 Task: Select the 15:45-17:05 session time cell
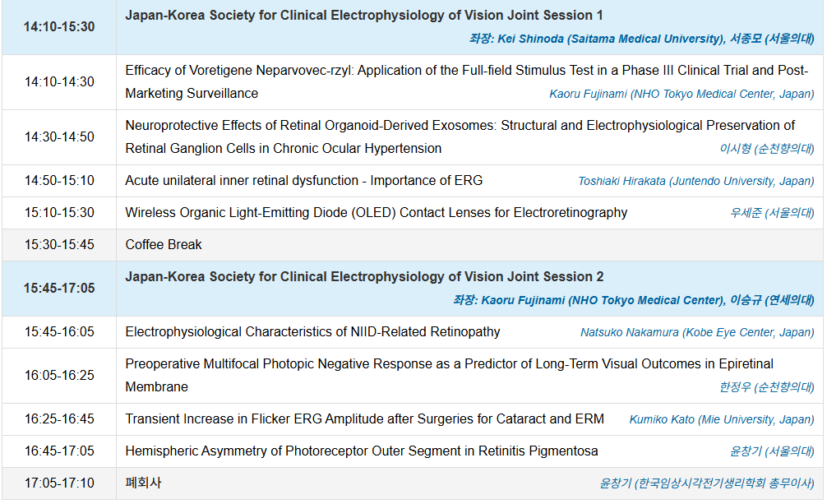[59, 289]
